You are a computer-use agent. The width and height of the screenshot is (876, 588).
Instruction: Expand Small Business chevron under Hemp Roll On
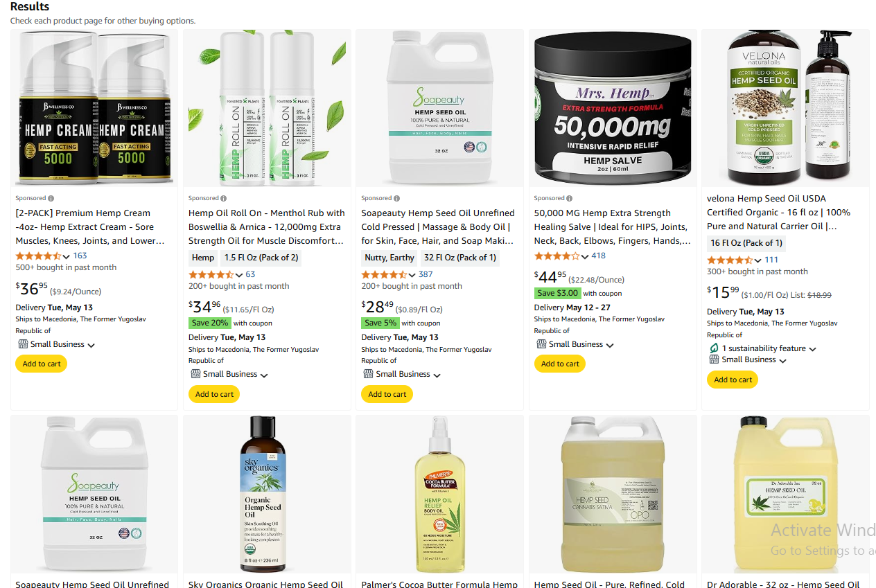[x=264, y=375]
